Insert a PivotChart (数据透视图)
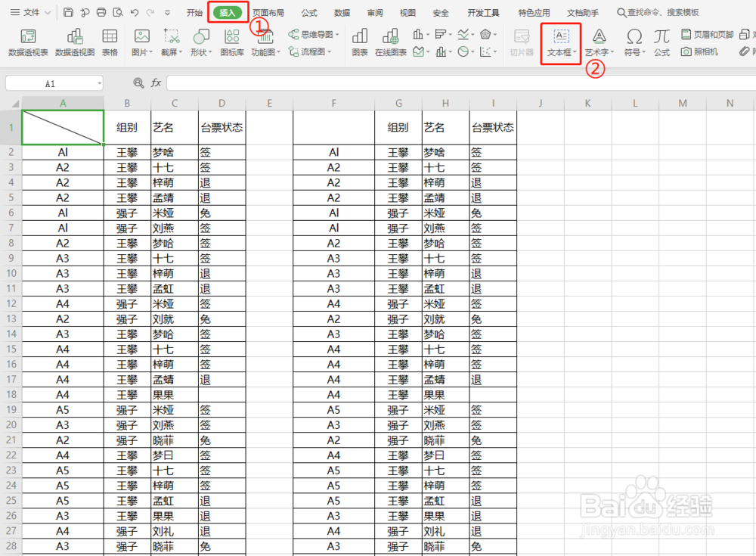The width and height of the screenshot is (756, 556). [x=75, y=42]
